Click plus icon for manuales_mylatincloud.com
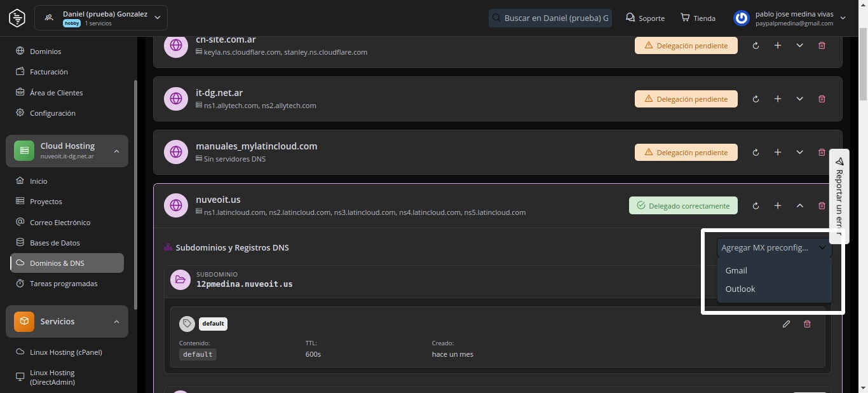868x393 pixels. click(x=778, y=153)
